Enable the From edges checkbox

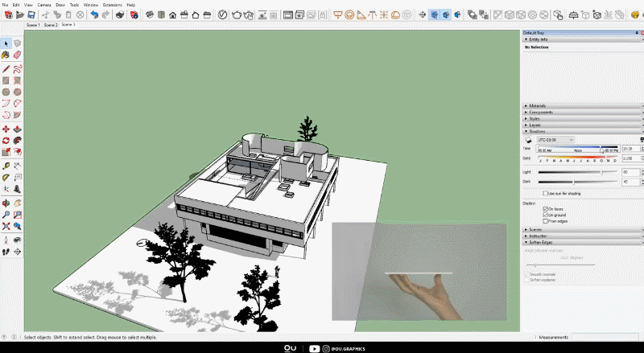[546, 220]
